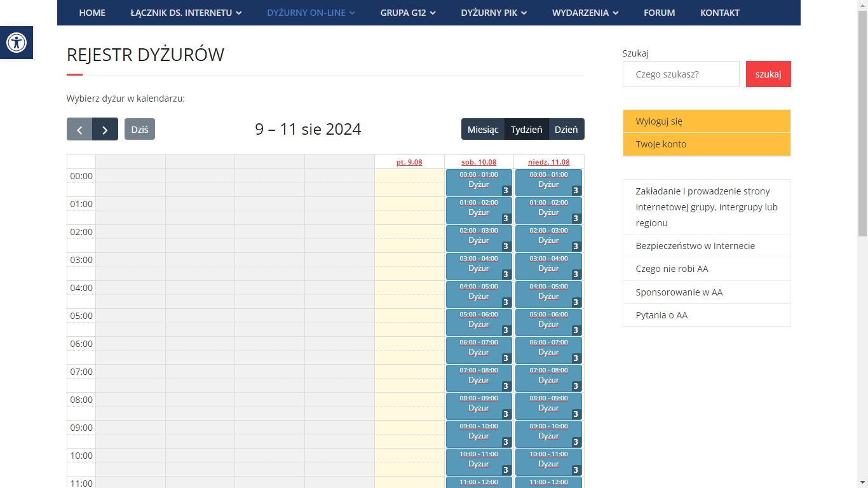Open the accessibility tools icon
The width and height of the screenshot is (868, 488).
tap(17, 43)
